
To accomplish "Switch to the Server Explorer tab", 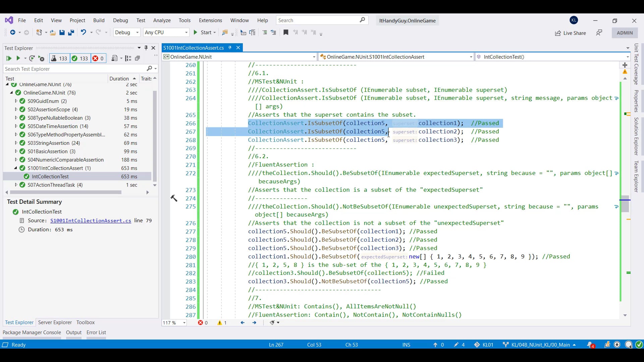I will [55, 322].
